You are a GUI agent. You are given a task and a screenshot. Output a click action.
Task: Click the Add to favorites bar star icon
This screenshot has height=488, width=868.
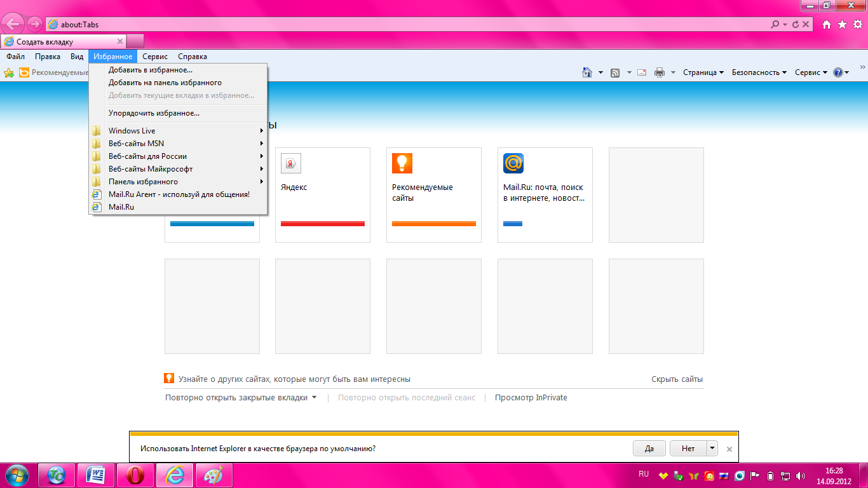coord(9,72)
